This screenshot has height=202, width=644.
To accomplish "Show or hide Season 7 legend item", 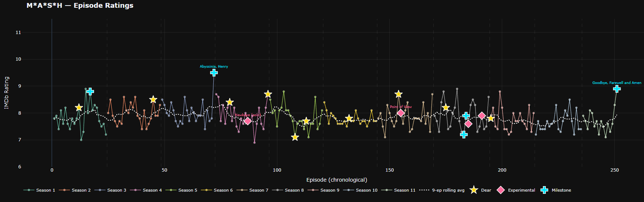I will (253, 190).
